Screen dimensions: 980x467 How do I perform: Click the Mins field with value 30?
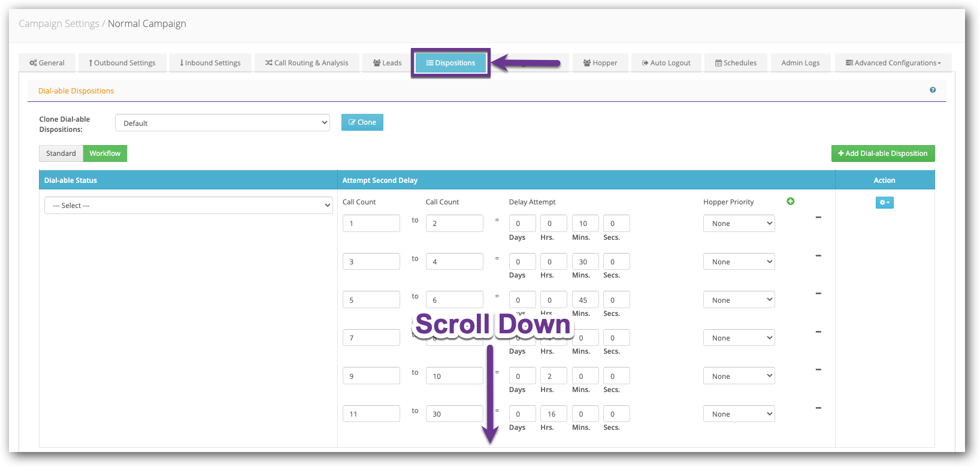coord(585,262)
